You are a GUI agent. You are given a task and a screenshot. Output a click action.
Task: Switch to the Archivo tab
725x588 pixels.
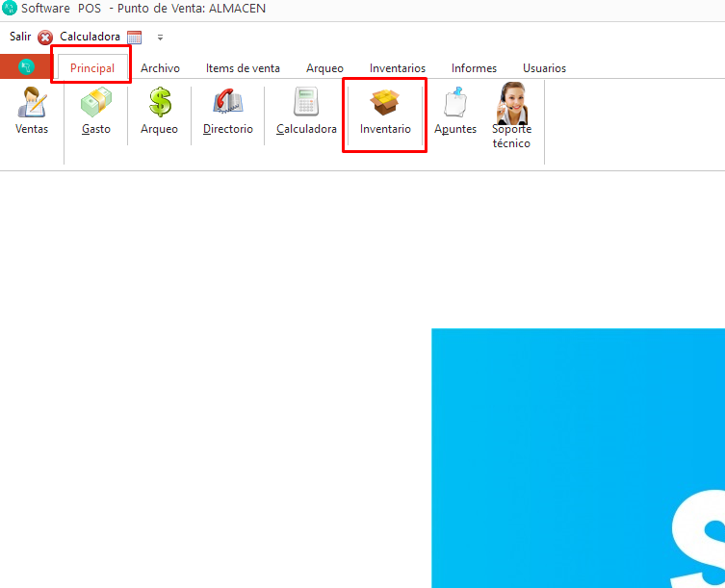coord(160,68)
